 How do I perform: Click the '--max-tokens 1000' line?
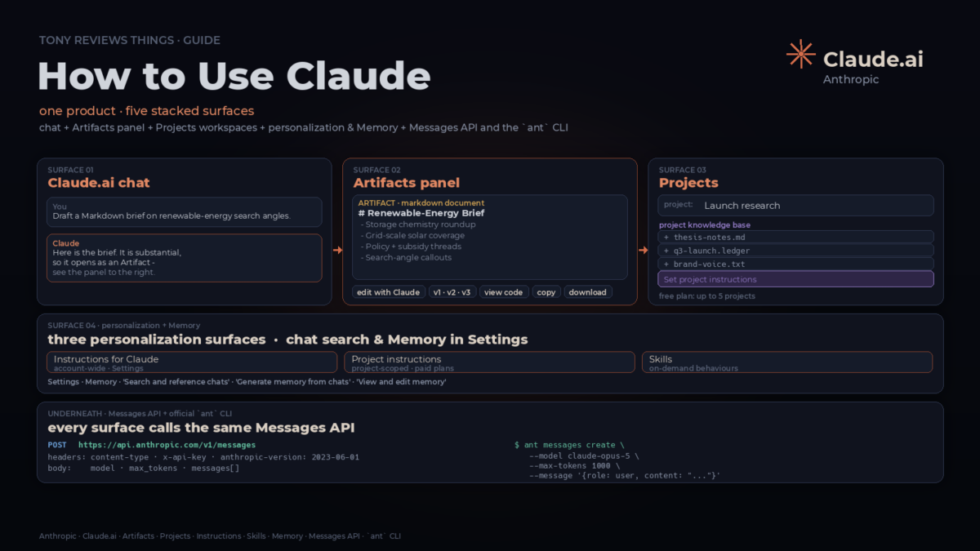[x=574, y=465]
